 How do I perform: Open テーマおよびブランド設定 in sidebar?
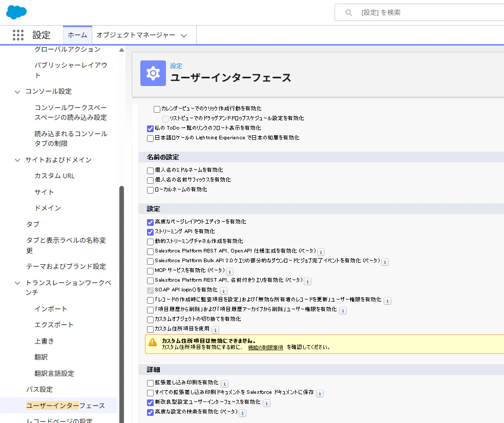click(66, 266)
